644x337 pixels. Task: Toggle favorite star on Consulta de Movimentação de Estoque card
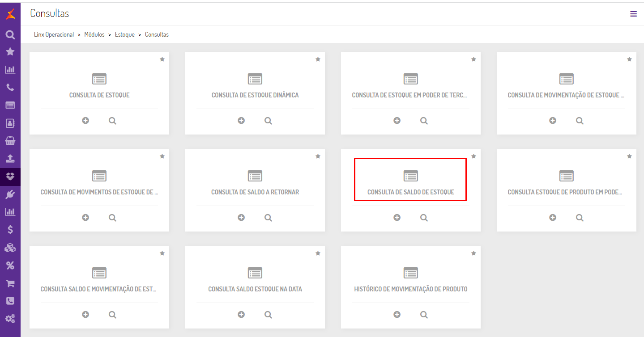point(629,59)
